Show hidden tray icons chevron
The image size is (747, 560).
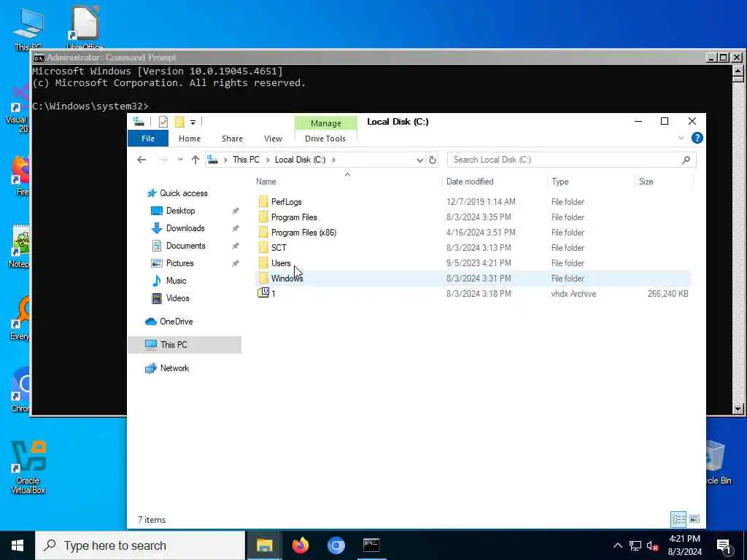617,545
